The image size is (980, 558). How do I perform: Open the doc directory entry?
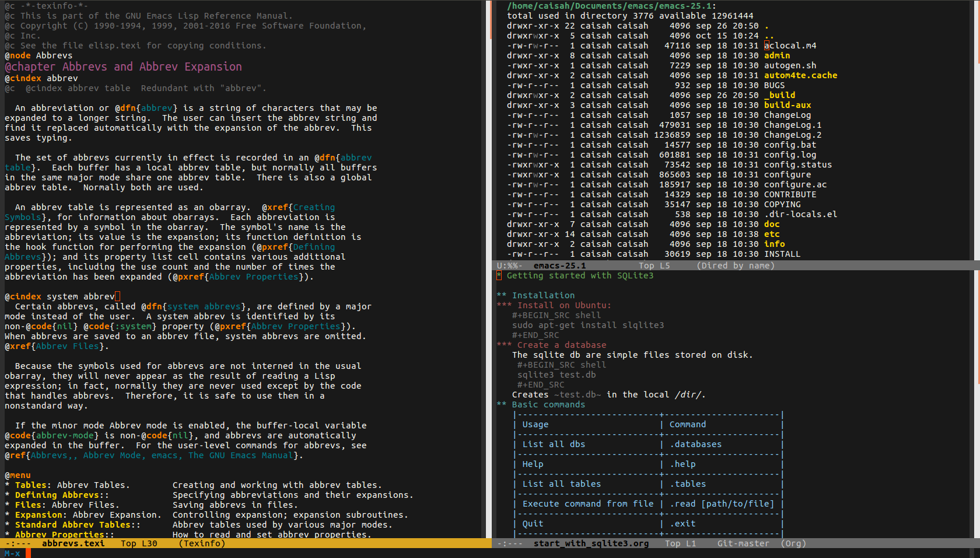coord(772,224)
